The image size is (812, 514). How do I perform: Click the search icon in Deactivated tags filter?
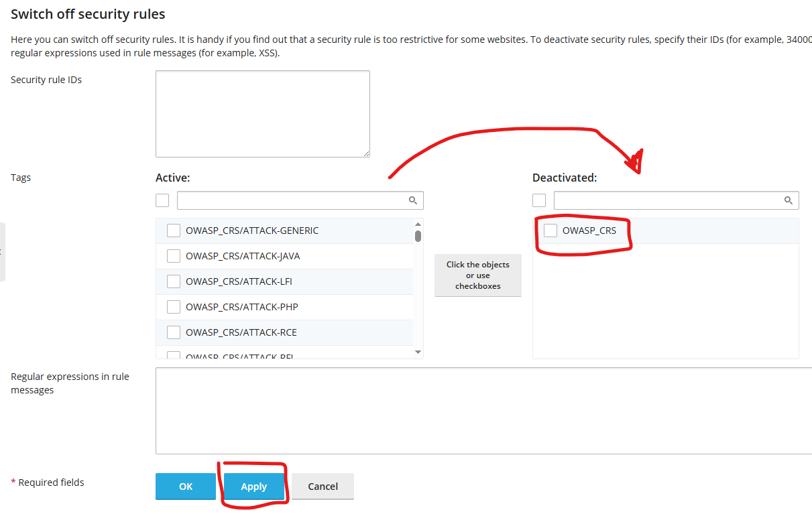tap(789, 200)
